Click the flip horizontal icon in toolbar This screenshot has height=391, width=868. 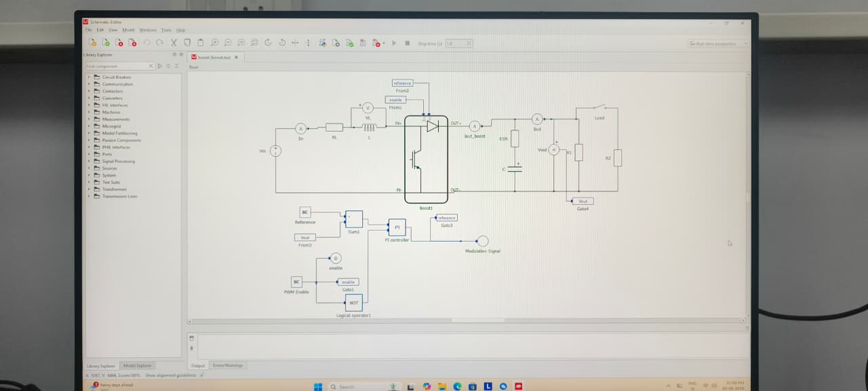295,43
